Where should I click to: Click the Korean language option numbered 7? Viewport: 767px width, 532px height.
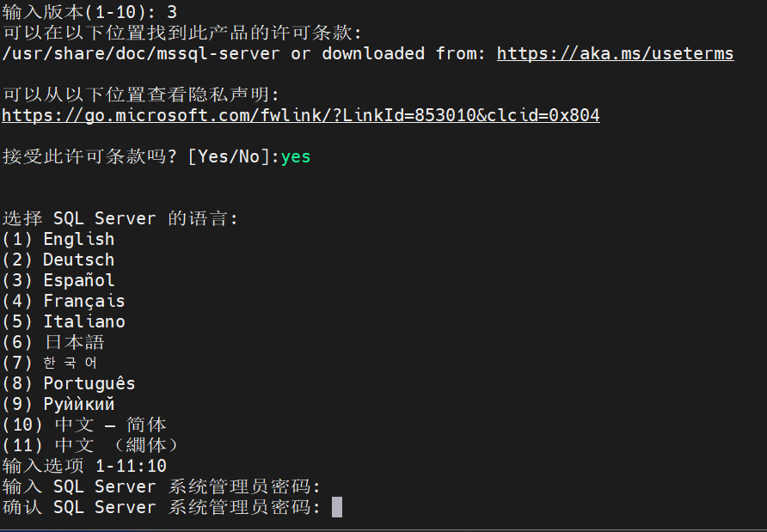point(50,363)
